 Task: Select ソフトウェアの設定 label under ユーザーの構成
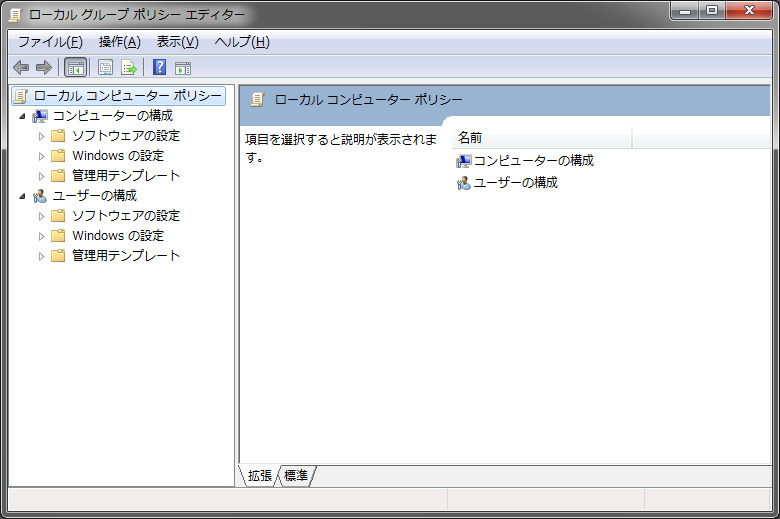(126, 215)
